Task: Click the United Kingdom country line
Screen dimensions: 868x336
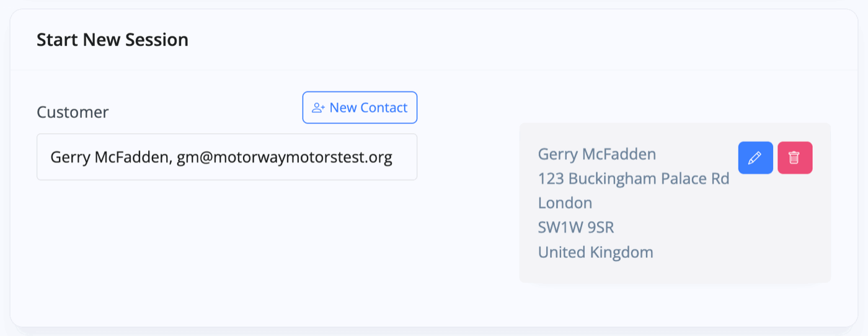Action: pos(596,252)
